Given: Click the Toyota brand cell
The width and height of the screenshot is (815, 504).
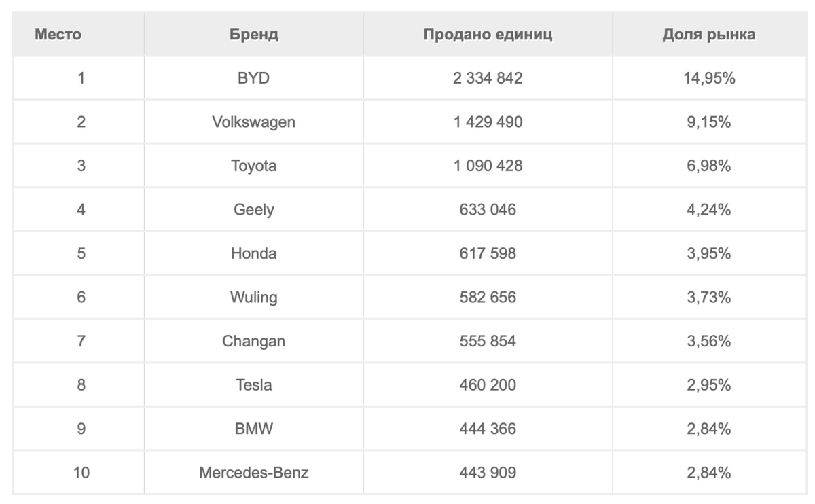Looking at the screenshot, I should coord(253,166).
